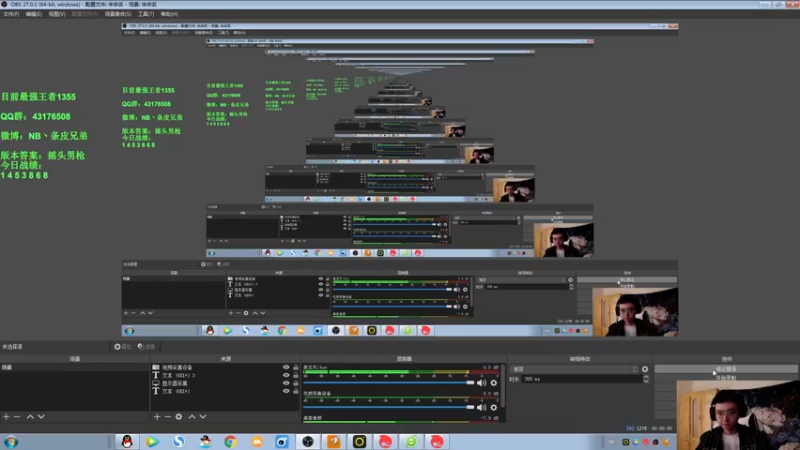
Task: Open the 文件(F) menu in the main OBS window
Action: (11, 14)
